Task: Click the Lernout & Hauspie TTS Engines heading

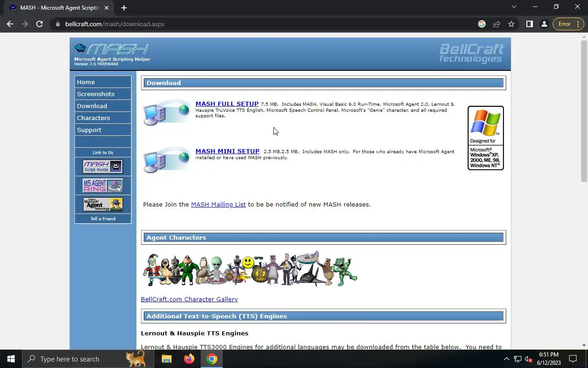Action: tap(194, 333)
